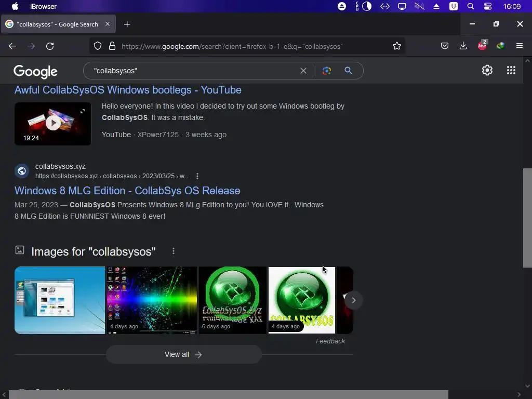Close the Google Search tab

(x=107, y=24)
